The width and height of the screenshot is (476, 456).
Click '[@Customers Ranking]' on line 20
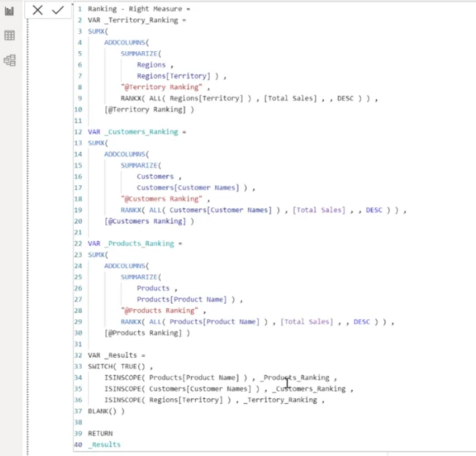pyautogui.click(x=145, y=222)
